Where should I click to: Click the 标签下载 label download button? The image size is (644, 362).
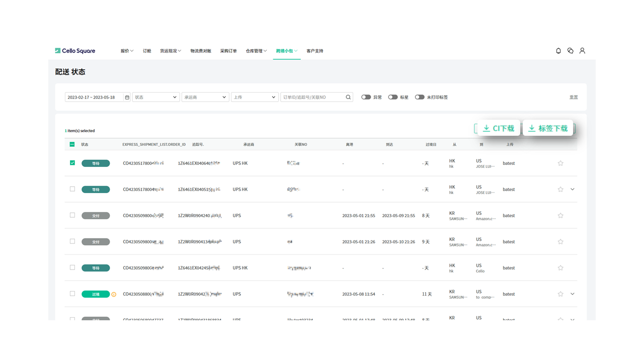(x=548, y=128)
